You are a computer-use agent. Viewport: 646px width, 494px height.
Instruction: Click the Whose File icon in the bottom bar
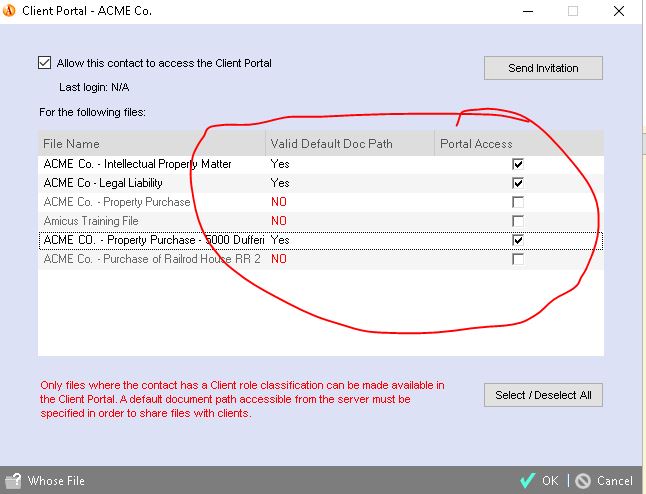13,480
